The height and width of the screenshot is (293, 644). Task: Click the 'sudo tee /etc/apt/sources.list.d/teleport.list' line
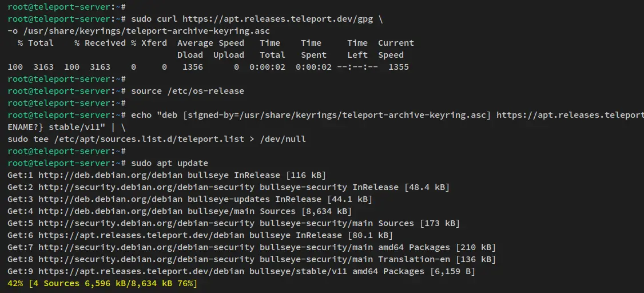tap(157, 139)
